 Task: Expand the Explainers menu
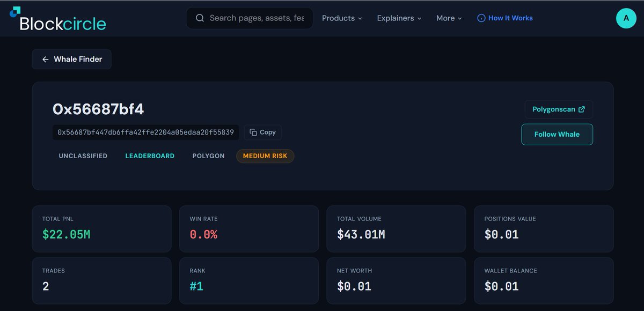(x=399, y=18)
